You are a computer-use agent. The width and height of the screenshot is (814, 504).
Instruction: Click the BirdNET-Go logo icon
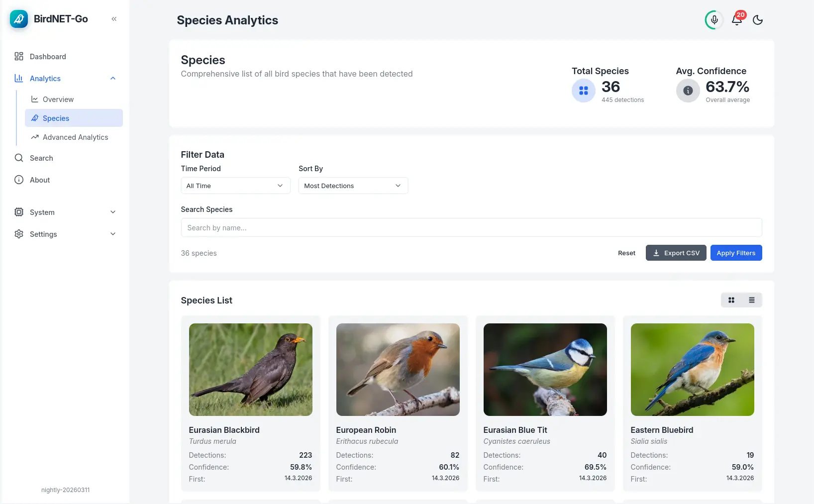coord(19,19)
